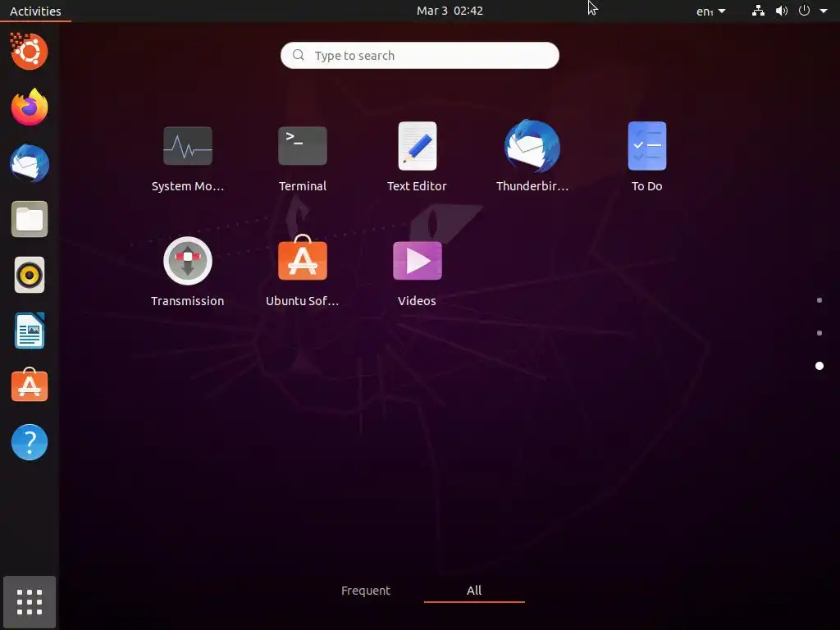Open System Monitor from the app grid
The image size is (840, 630).
click(188, 146)
